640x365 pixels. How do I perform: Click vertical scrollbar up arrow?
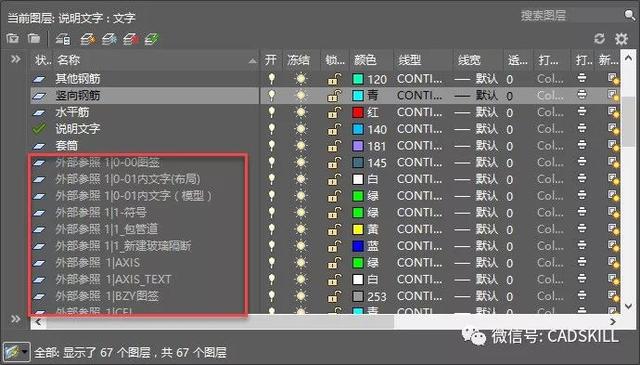(629, 58)
